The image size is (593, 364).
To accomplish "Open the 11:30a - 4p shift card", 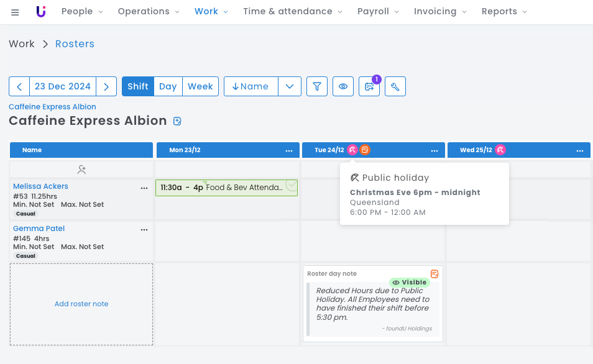I will click(x=224, y=188).
